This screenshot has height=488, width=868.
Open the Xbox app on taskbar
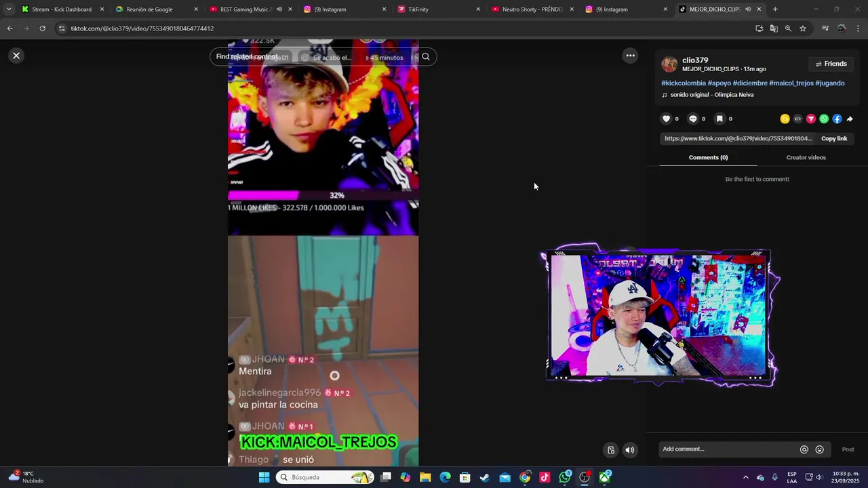[604, 477]
